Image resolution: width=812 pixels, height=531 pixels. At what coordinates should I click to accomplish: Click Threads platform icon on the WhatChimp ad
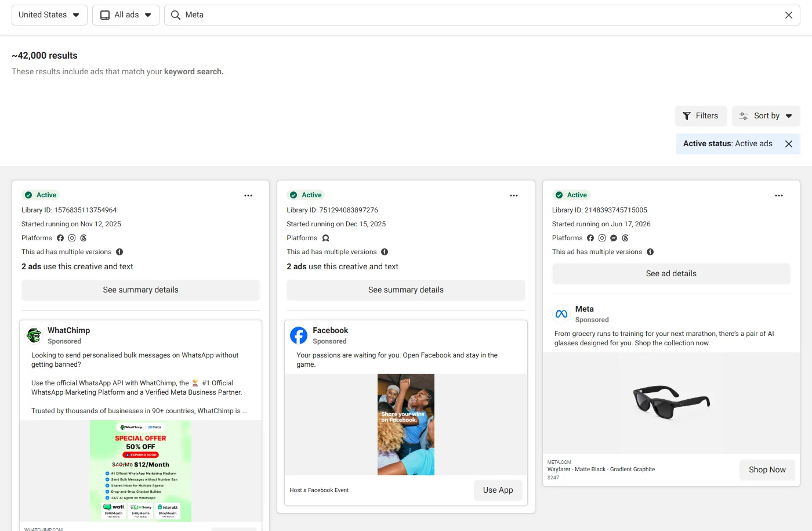[84, 238]
